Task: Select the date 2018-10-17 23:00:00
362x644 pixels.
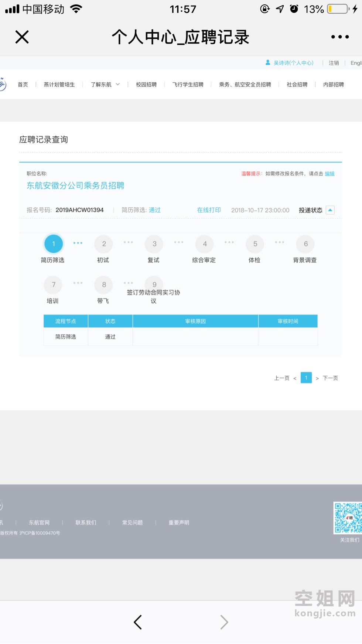Action: [260, 210]
